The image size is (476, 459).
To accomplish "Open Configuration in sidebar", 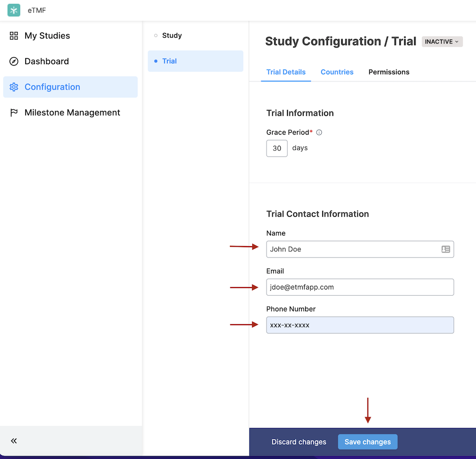I will pos(70,87).
